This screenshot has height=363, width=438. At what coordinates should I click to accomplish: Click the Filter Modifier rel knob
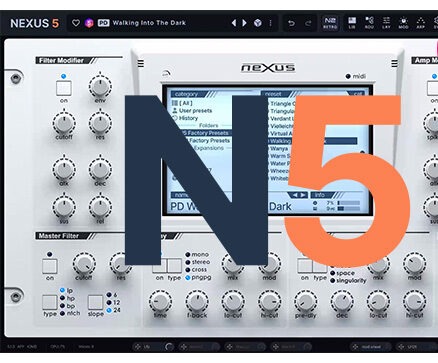(x=100, y=207)
